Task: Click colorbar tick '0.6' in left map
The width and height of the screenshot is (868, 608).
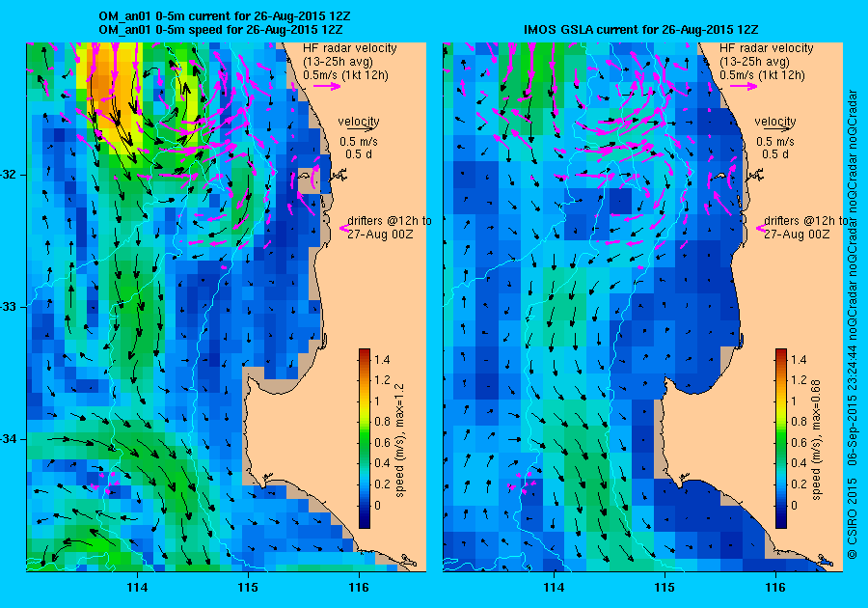Action: tap(382, 442)
